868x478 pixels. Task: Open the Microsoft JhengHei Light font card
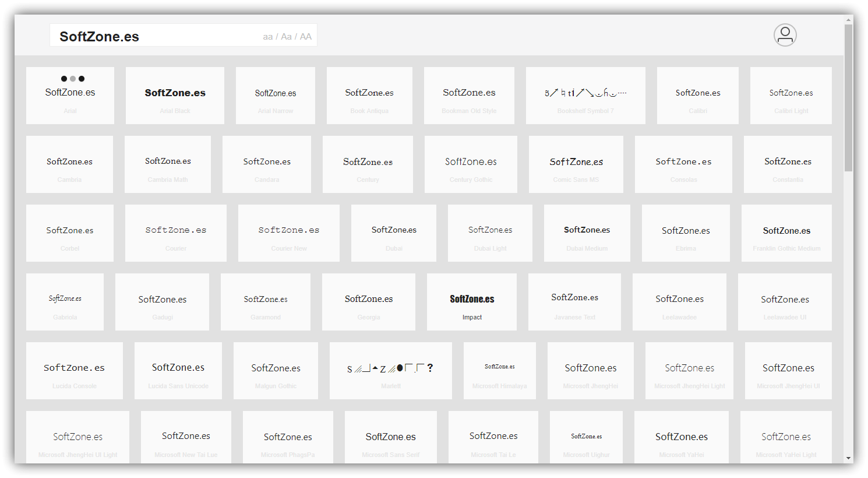click(x=689, y=371)
